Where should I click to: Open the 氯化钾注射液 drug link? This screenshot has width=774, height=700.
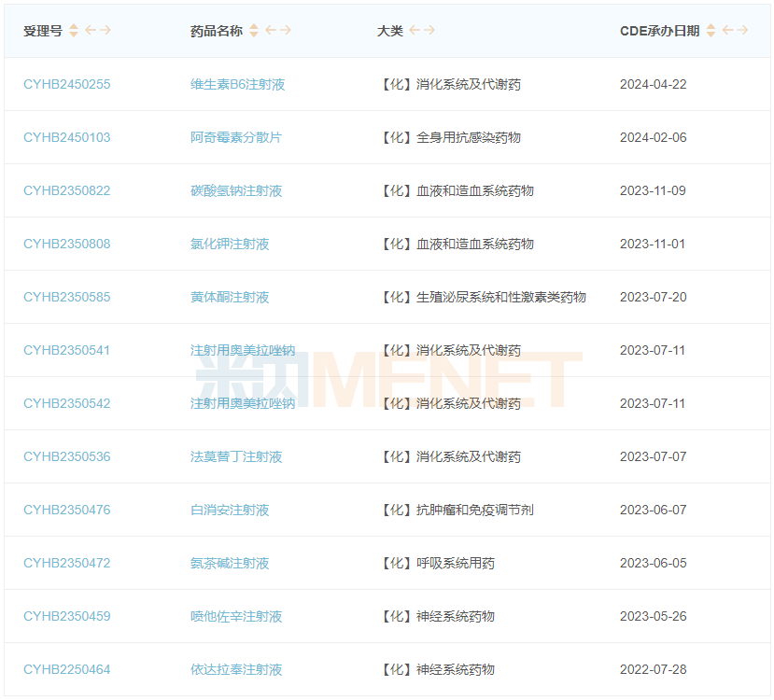click(230, 245)
